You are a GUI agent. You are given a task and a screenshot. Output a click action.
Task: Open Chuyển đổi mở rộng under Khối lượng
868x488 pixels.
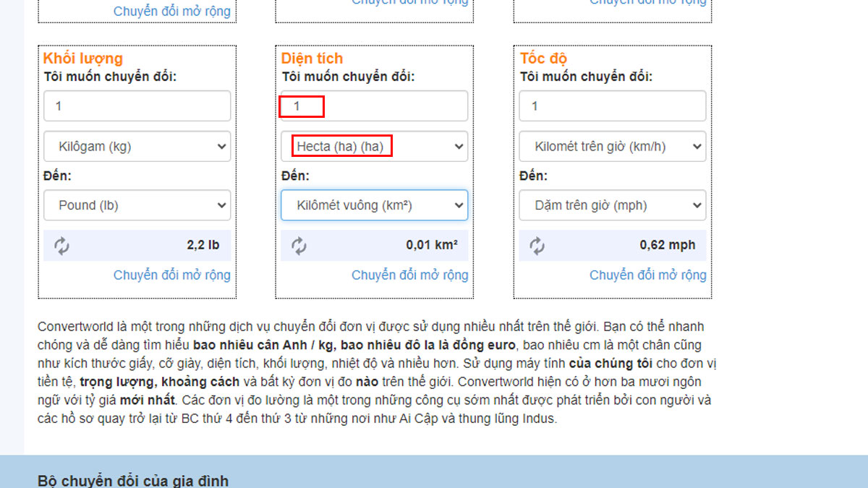[x=171, y=275]
